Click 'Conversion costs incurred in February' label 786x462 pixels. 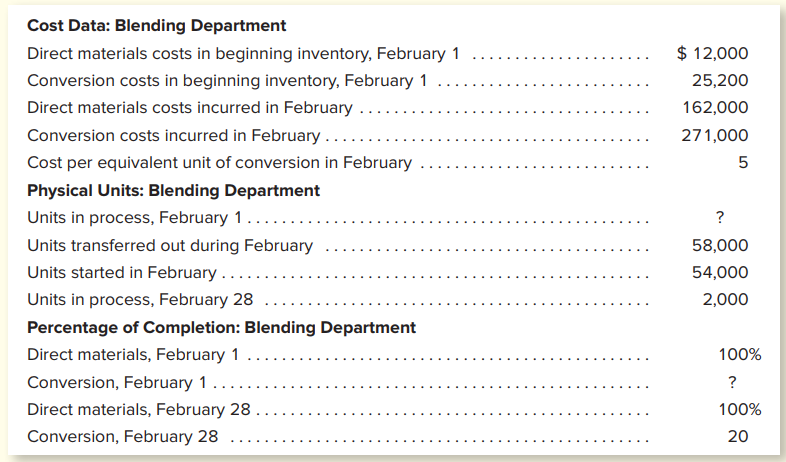click(x=173, y=135)
